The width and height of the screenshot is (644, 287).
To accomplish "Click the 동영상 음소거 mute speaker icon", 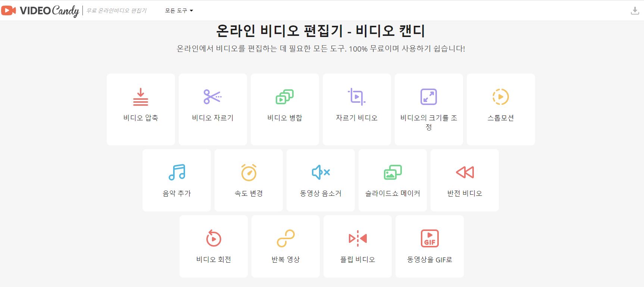I will [321, 172].
